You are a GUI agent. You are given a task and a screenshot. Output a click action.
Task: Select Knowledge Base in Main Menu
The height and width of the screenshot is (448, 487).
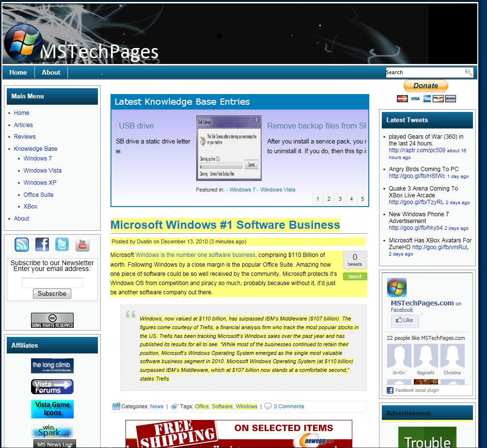tap(35, 149)
